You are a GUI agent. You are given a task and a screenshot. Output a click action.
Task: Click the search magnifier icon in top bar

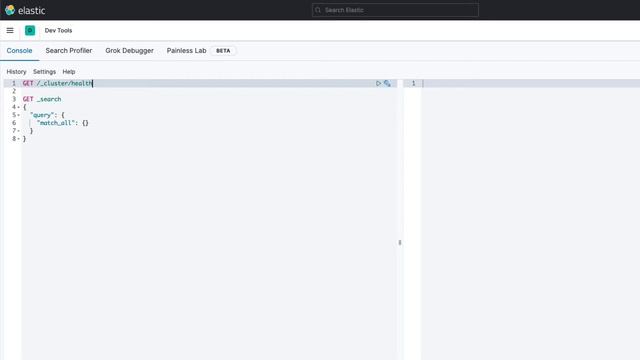(x=318, y=10)
